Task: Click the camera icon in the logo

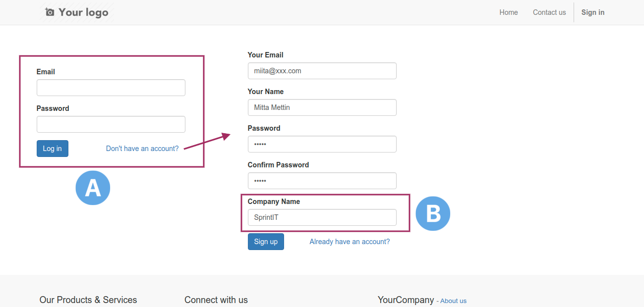Action: coord(50,12)
